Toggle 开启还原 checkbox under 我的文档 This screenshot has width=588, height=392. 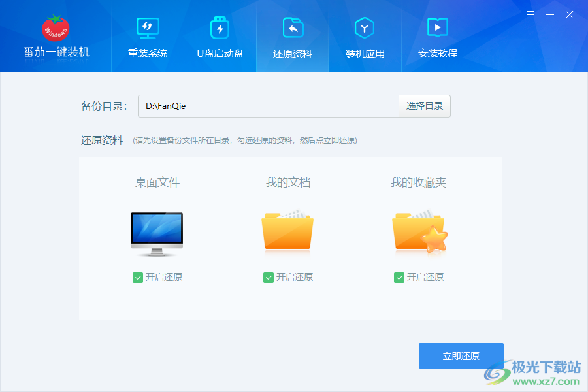click(x=269, y=277)
